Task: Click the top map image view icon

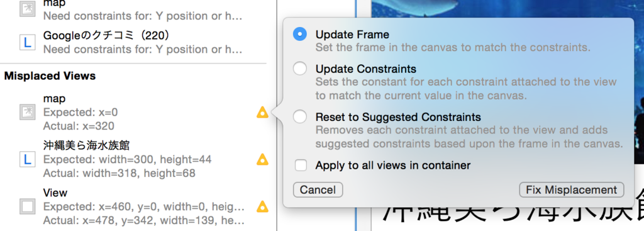Action: [x=28, y=9]
